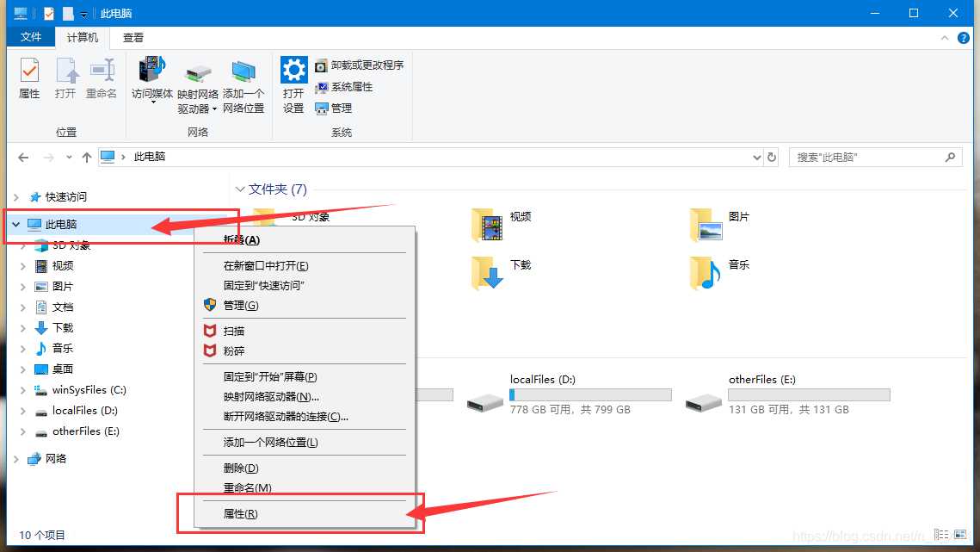Expand Documents (文档) node in tree

[23, 307]
